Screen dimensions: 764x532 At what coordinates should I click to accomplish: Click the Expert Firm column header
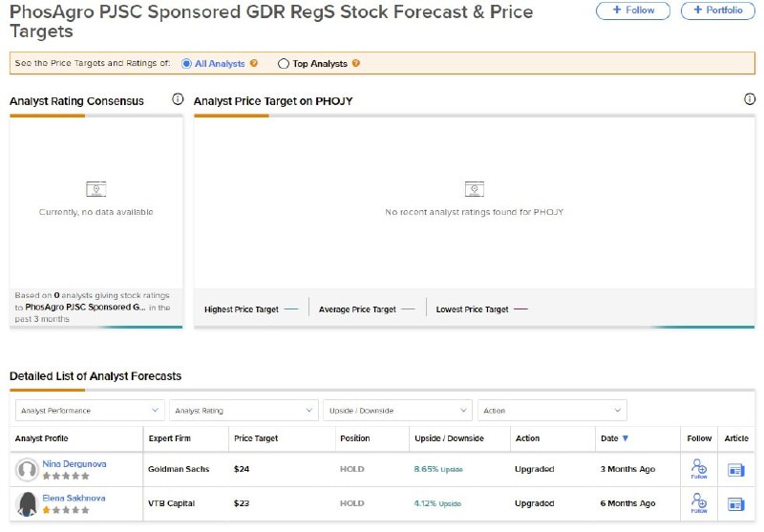(x=170, y=438)
